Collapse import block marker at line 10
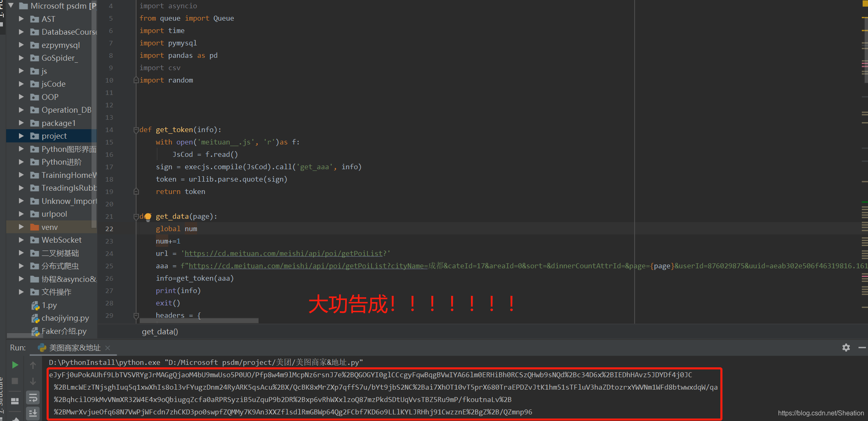Screen dimensions: 868x421 click(136, 80)
